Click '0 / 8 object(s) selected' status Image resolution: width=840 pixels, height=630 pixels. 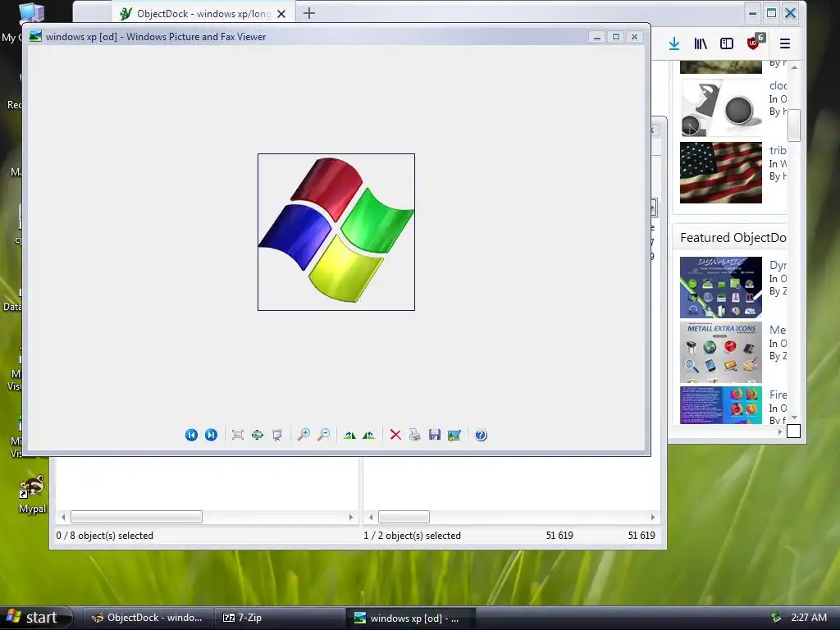pyautogui.click(x=104, y=536)
